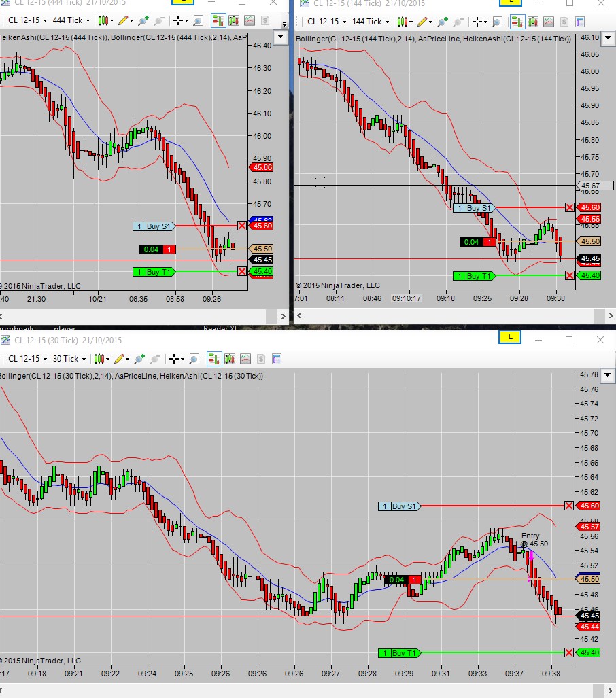The height and width of the screenshot is (698, 616).
Task: Click zoom in icon in 144 Tick window
Action: 443,21
